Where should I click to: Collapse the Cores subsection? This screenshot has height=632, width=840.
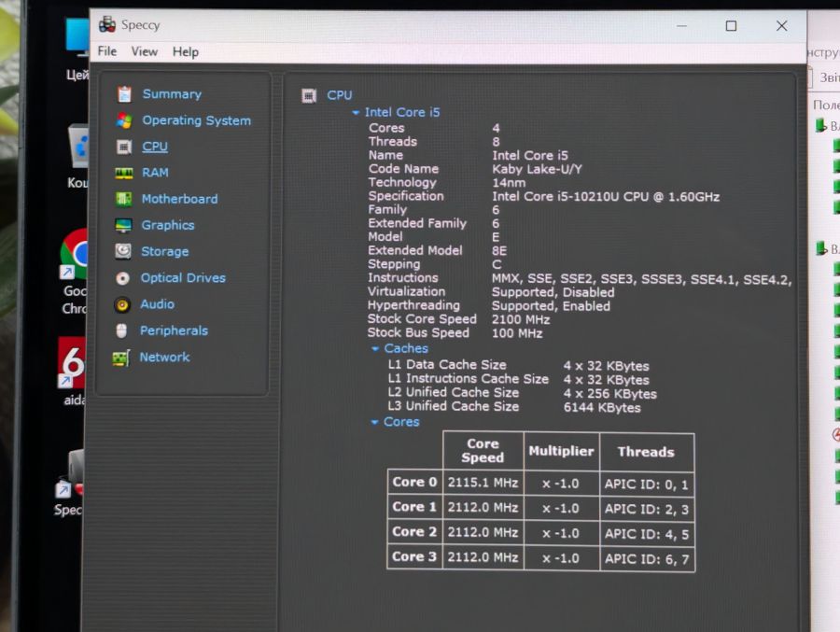(374, 422)
